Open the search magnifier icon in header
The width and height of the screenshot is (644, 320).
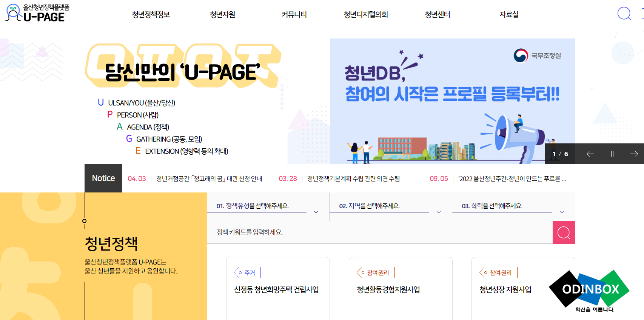pos(624,14)
